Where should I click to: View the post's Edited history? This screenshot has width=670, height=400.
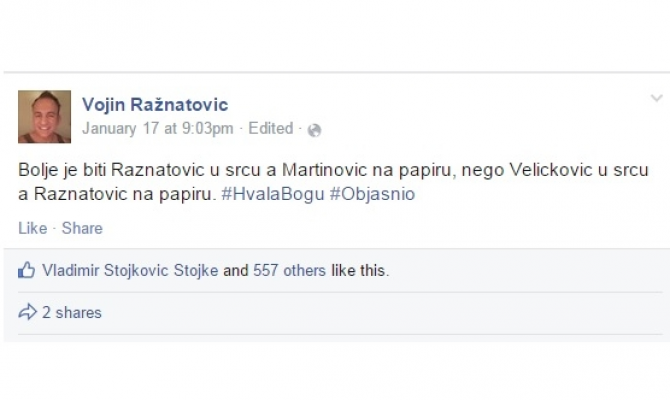point(271,129)
